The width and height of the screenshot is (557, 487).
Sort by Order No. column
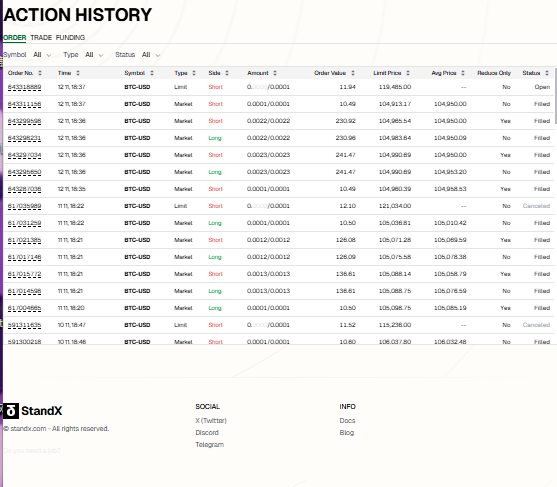(40, 73)
